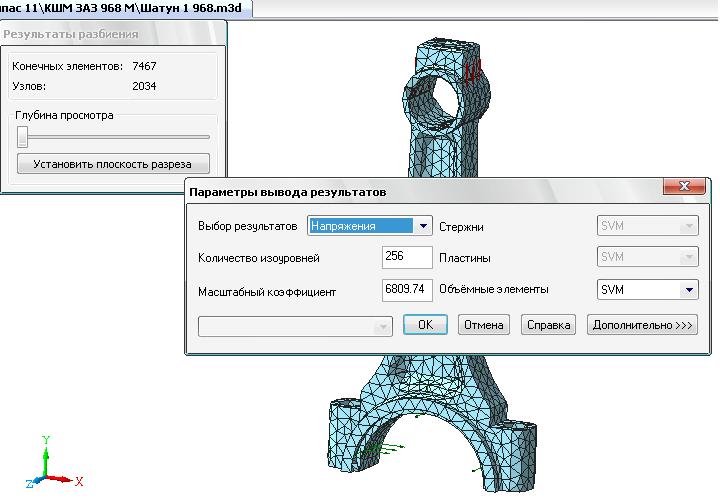This screenshot has width=720, height=499.
Task: Click the Объёмные элементы label
Action: [494, 289]
